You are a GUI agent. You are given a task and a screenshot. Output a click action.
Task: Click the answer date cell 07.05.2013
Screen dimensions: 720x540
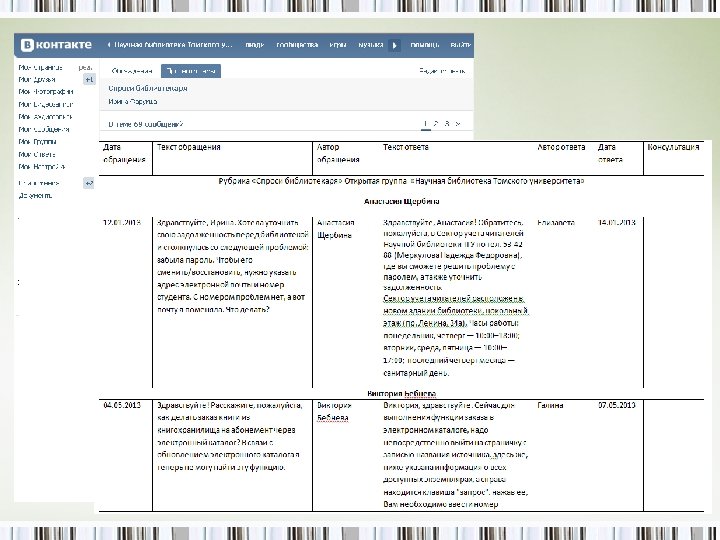click(x=617, y=405)
